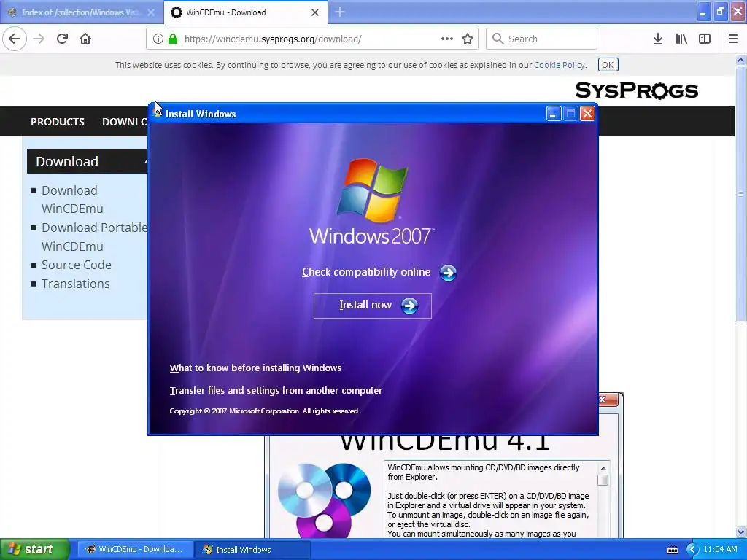Click Install now in Windows setup
This screenshot has height=560, width=747.
tap(373, 306)
